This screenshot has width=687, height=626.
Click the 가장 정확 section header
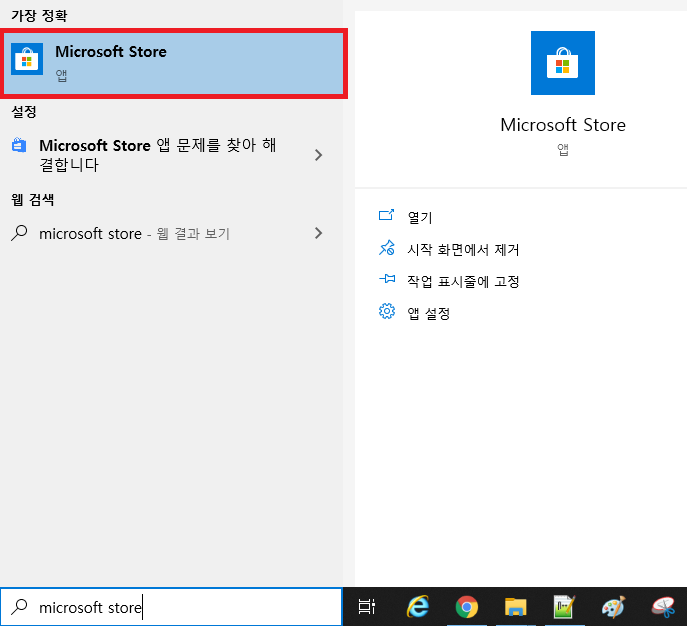click(x=39, y=16)
